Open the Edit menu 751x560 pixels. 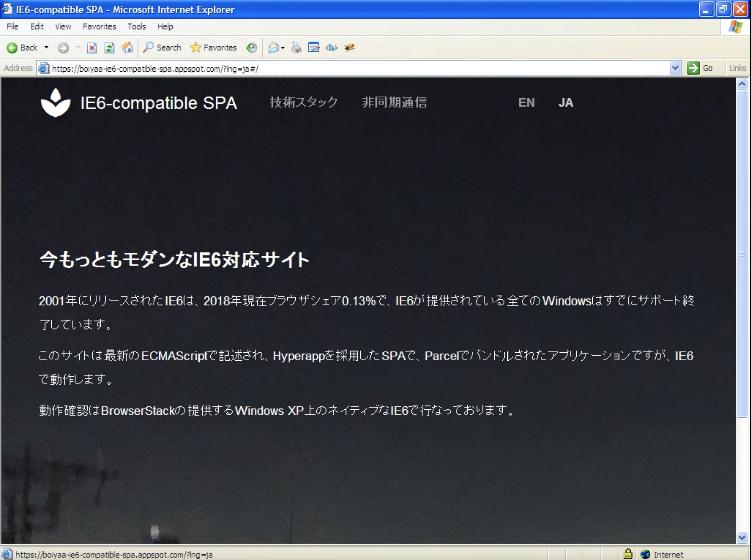37,27
